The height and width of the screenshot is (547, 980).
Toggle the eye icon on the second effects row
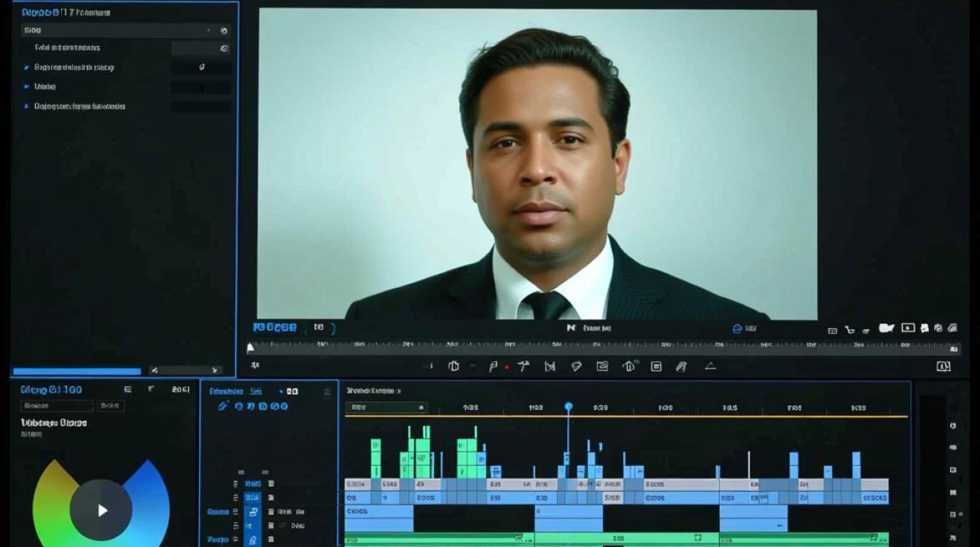coord(224,48)
